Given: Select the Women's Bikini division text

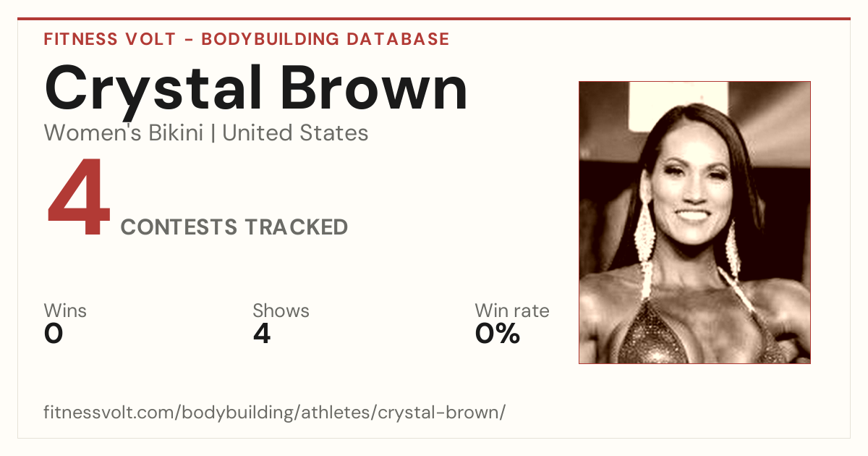Looking at the screenshot, I should point(124,133).
